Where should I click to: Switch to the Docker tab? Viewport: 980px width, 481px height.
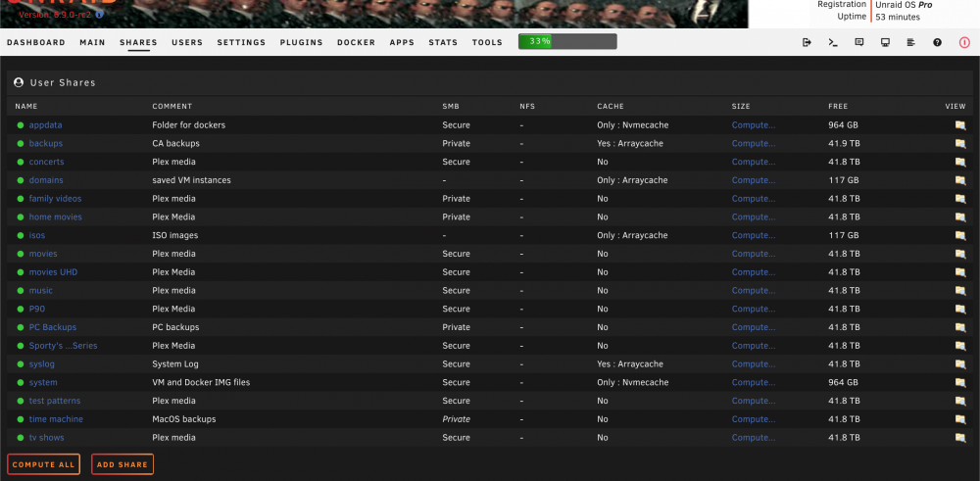click(357, 42)
